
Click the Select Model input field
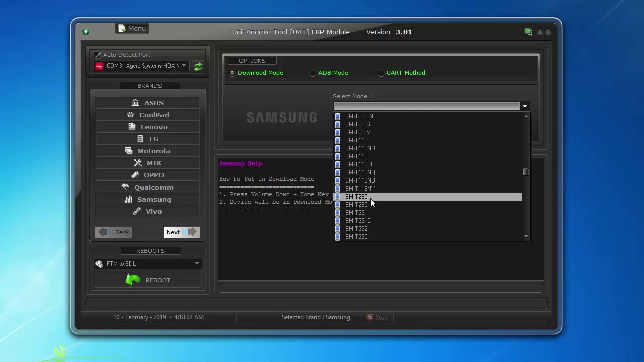click(x=427, y=106)
